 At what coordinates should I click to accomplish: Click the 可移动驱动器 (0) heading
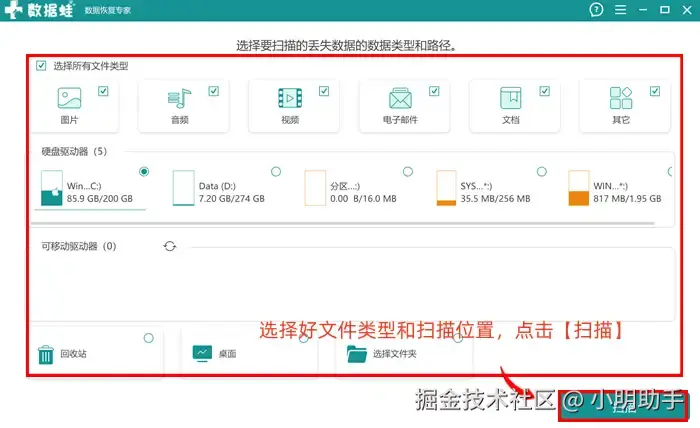click(x=79, y=246)
